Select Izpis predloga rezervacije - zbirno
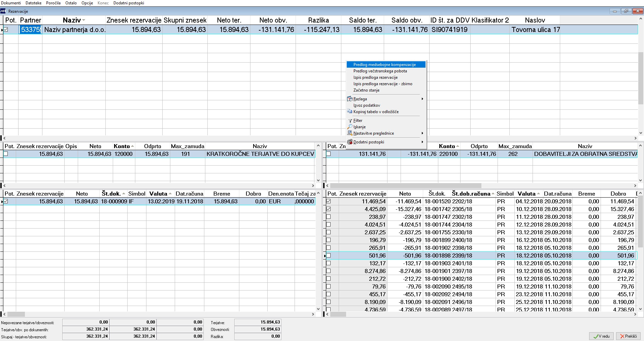The height and width of the screenshot is (341, 644). (386, 84)
